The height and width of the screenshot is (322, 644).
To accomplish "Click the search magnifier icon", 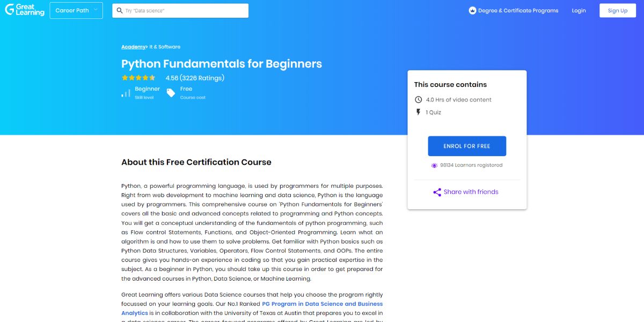I will (x=120, y=11).
